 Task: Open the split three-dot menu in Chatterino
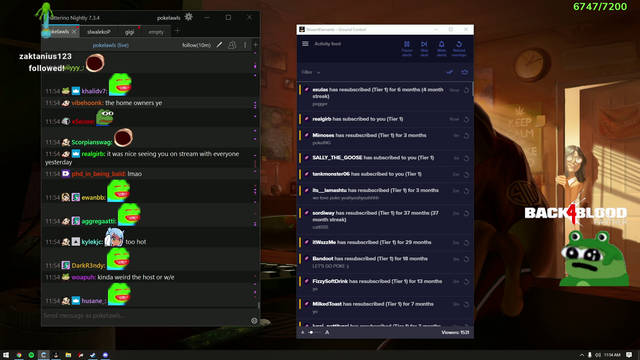click(245, 45)
